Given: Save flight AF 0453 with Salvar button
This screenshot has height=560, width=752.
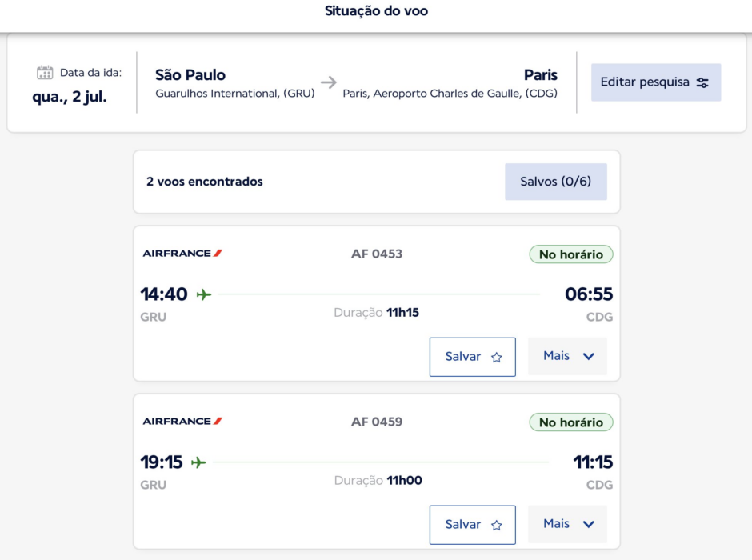Looking at the screenshot, I should click(x=472, y=357).
